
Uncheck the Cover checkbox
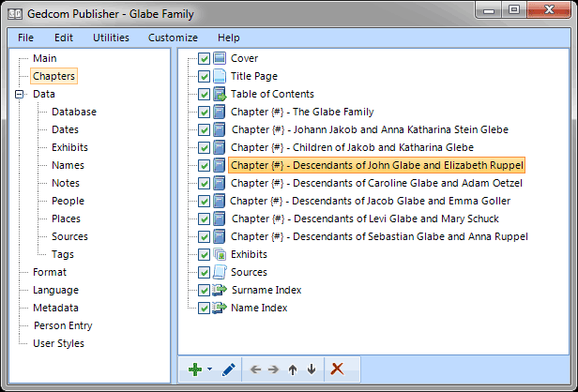coord(204,58)
